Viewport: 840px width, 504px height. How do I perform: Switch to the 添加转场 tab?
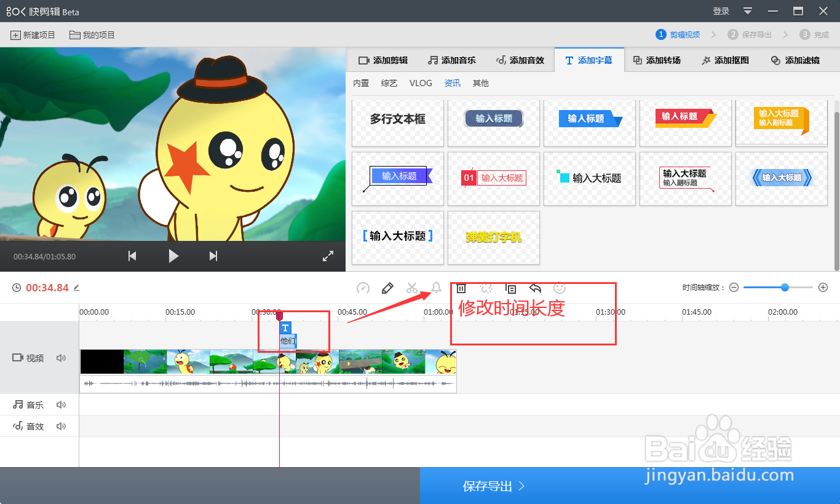click(657, 60)
